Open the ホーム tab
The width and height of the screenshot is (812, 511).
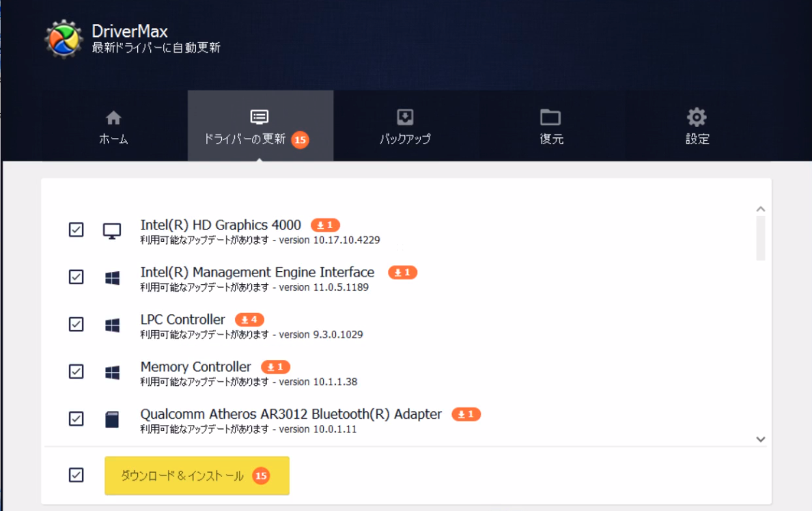[114, 126]
